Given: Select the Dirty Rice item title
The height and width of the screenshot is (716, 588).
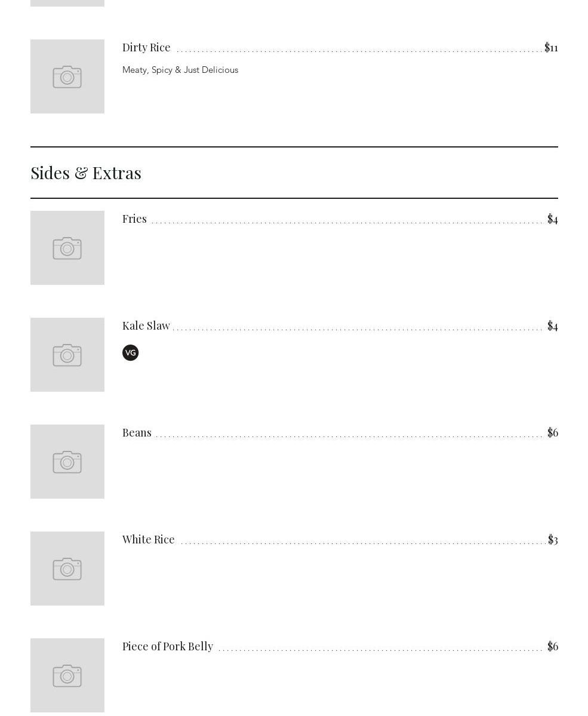Looking at the screenshot, I should 146,47.
